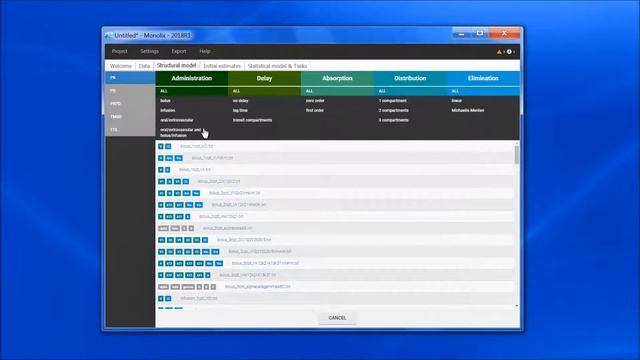Switch to the Data tab
The height and width of the screenshot is (360, 640).
[144, 66]
